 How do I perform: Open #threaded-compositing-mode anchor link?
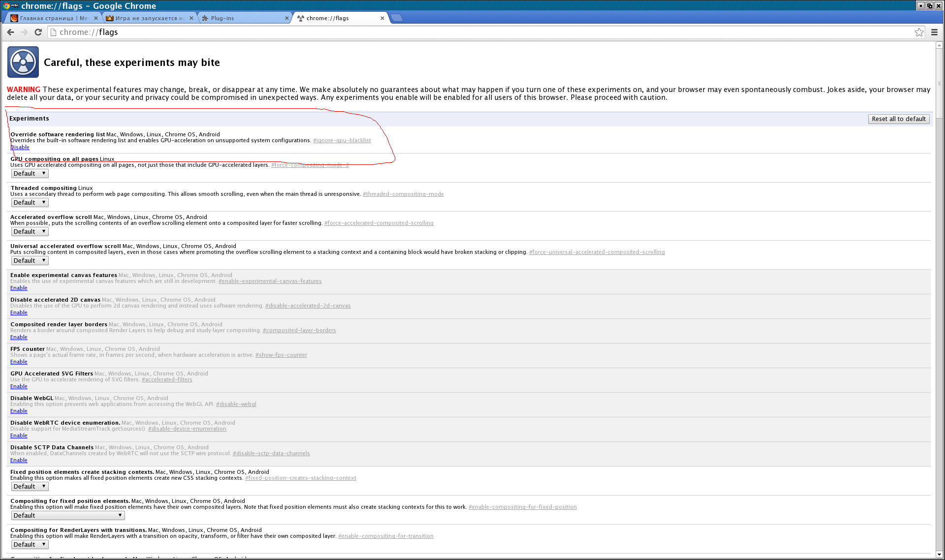[x=403, y=194]
